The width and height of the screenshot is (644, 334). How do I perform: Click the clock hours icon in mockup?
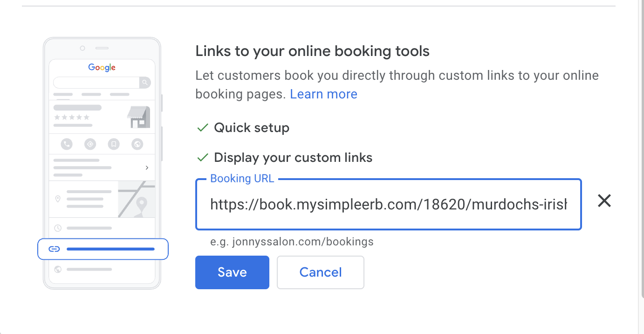click(x=58, y=228)
